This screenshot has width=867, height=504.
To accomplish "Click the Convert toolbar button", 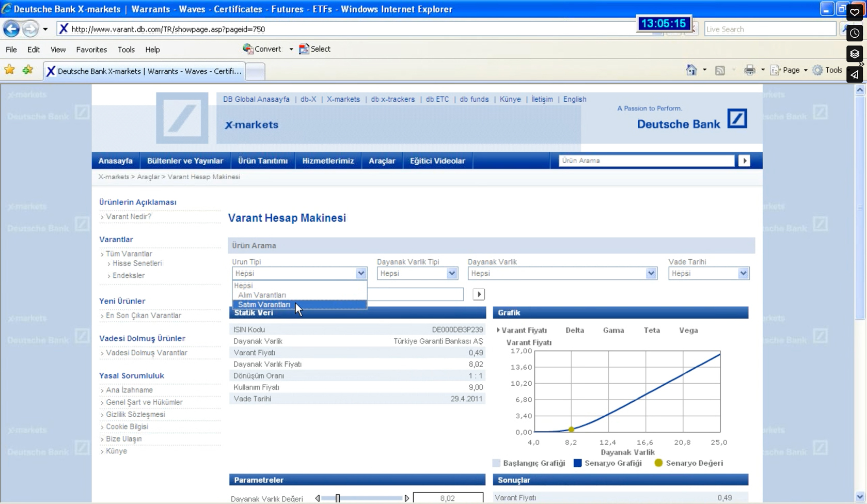I will (x=262, y=49).
